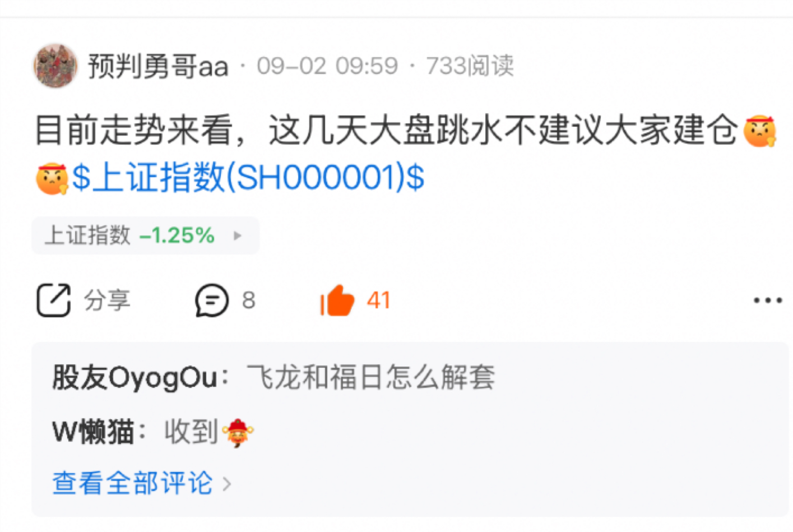Tap the 上证指数 -1.25% quote chip
The image size is (793, 532).
[145, 235]
